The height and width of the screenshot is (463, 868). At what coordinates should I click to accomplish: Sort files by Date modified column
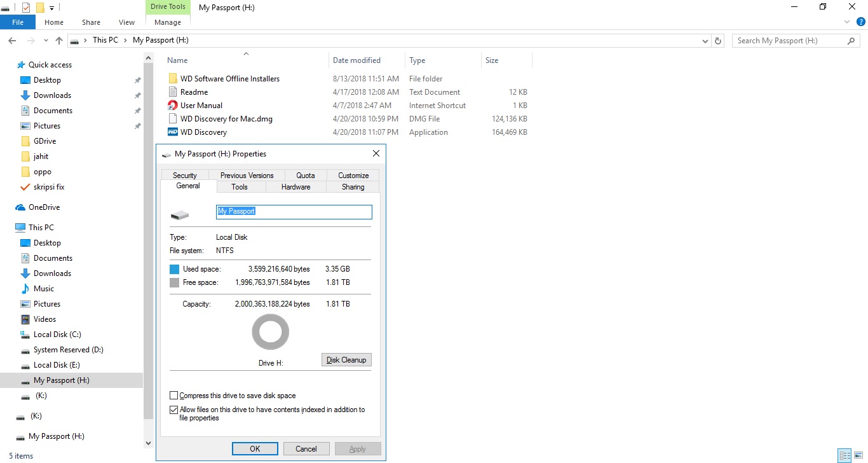pos(367,60)
